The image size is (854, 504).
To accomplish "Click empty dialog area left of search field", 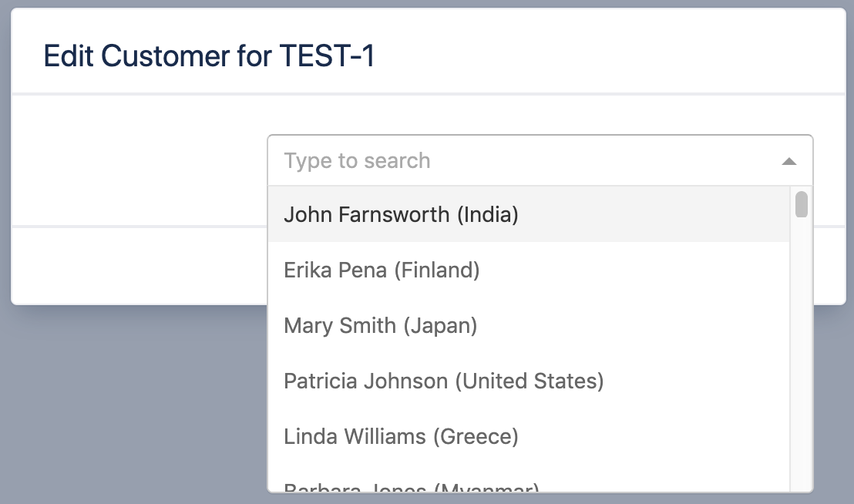I will pyautogui.click(x=139, y=161).
